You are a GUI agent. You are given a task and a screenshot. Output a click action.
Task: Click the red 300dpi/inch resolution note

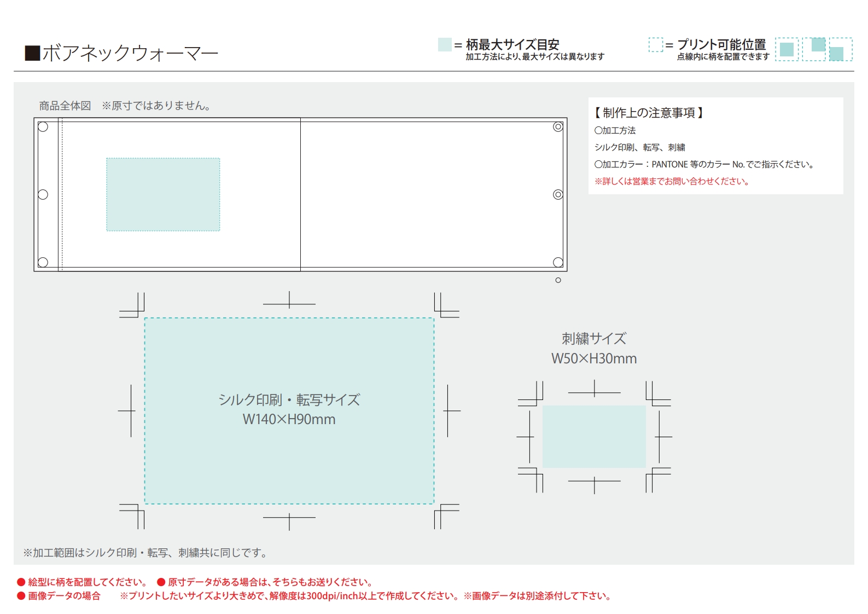290,596
